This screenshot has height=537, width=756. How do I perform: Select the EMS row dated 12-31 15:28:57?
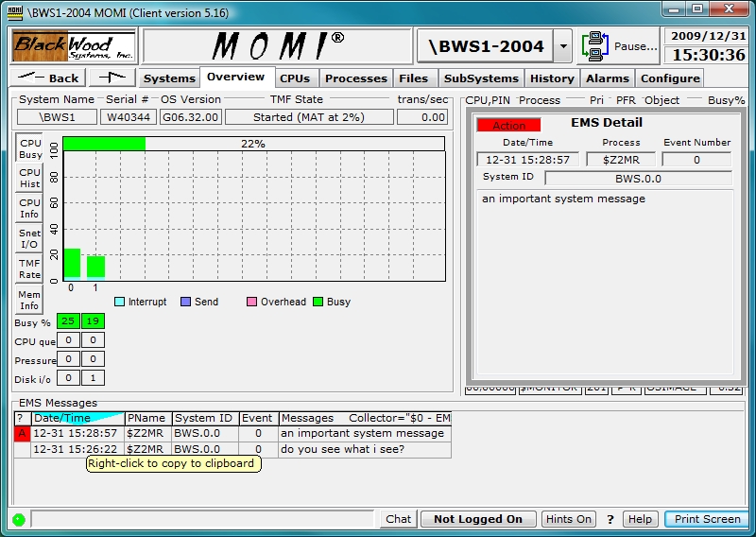point(232,433)
